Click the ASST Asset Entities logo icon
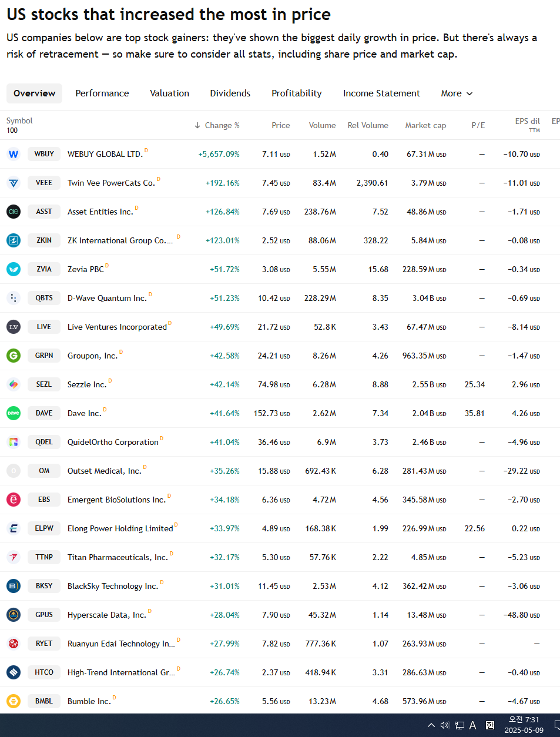Screen dimensions: 560x737 (x=14, y=212)
